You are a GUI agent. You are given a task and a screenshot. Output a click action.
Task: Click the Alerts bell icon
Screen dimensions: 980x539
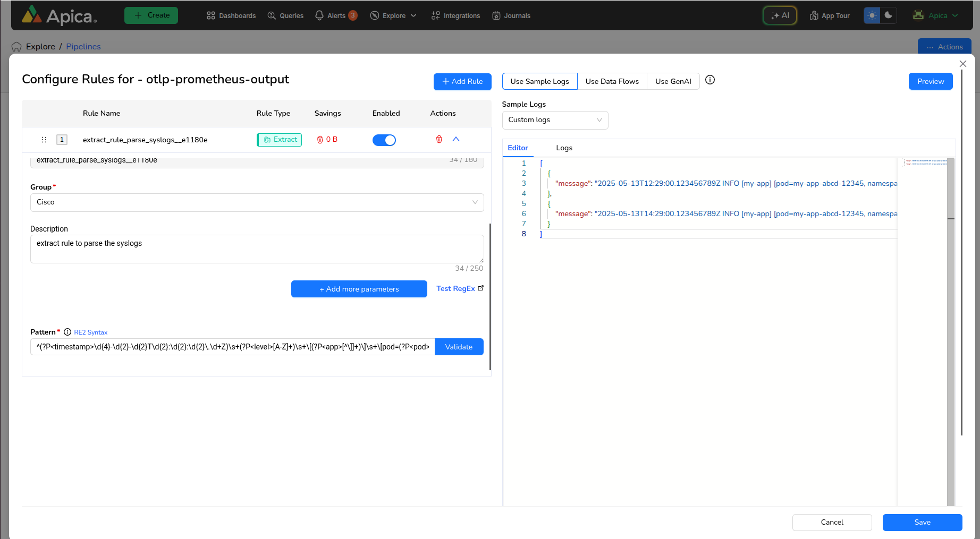(319, 15)
